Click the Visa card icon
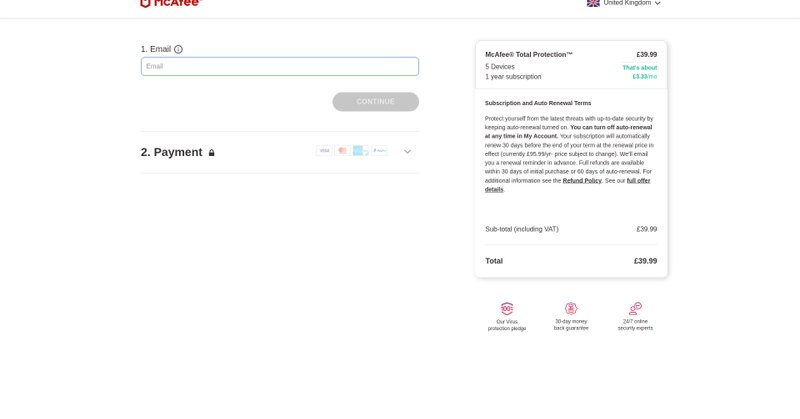The height and width of the screenshot is (419, 800). pyautogui.click(x=324, y=151)
